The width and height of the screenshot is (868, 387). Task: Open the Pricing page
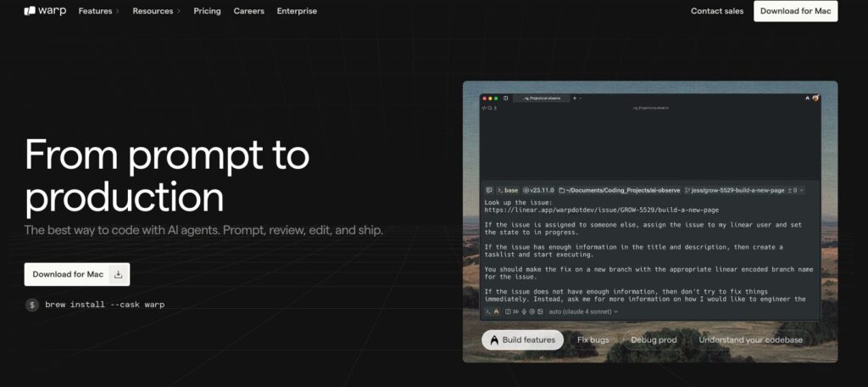coord(207,11)
